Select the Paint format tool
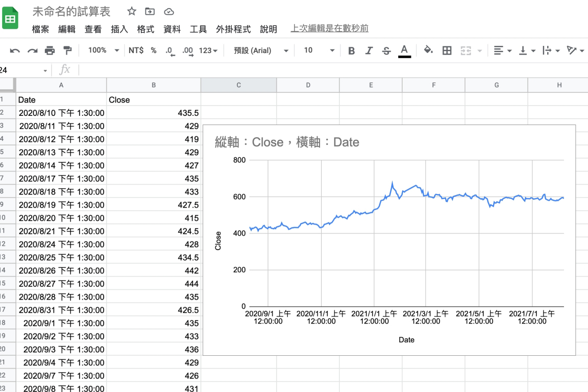Screen dimensions: 588x392 coord(67,50)
